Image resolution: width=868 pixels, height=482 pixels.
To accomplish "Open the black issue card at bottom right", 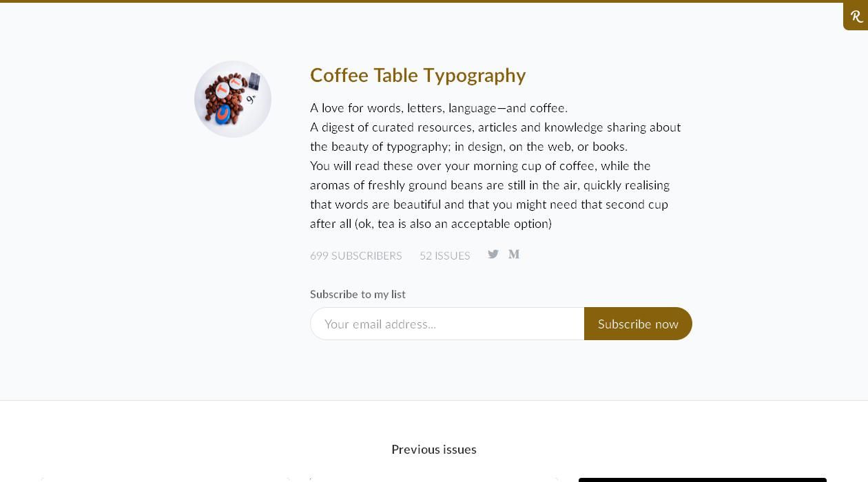I will coord(702,479).
